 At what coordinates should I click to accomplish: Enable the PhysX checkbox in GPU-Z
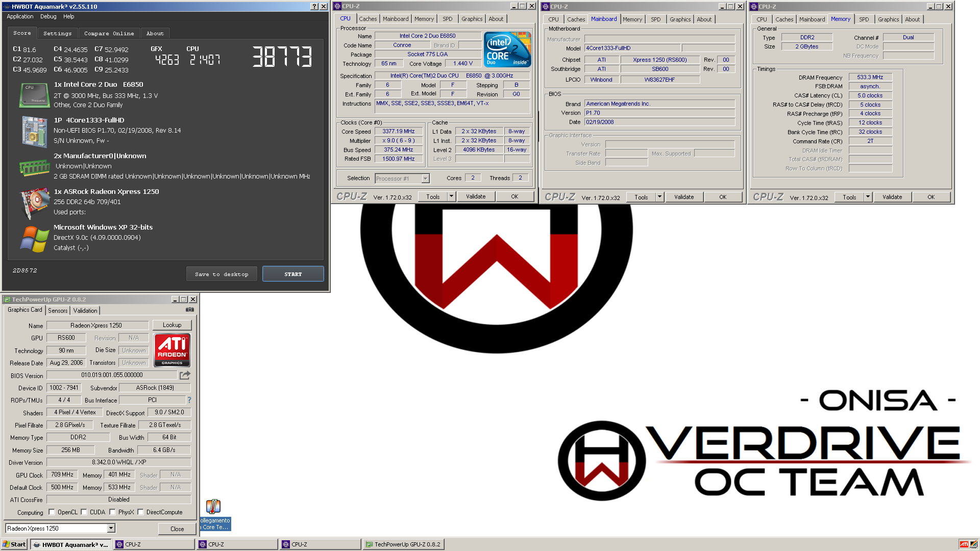112,512
